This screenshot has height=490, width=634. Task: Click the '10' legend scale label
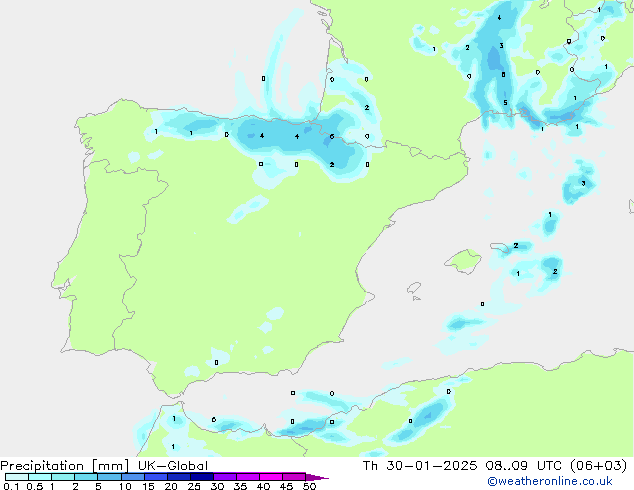coord(125,486)
